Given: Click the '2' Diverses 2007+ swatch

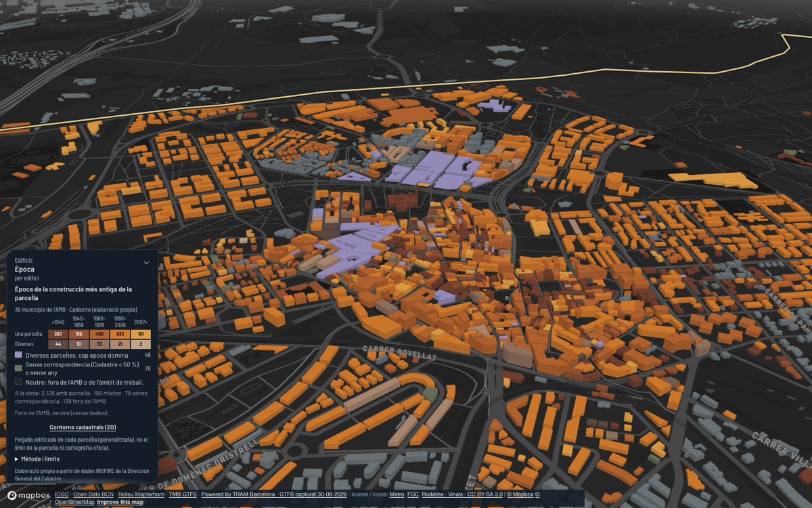Looking at the screenshot, I should (141, 344).
